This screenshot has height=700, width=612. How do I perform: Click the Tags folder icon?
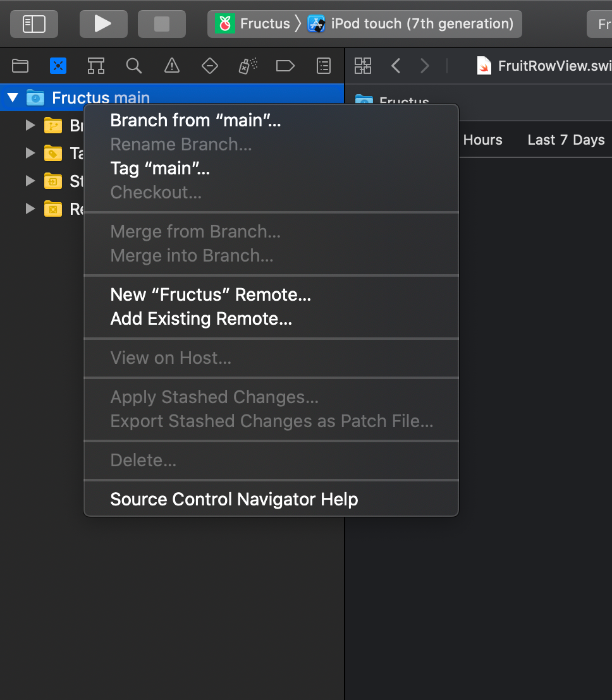[52, 153]
